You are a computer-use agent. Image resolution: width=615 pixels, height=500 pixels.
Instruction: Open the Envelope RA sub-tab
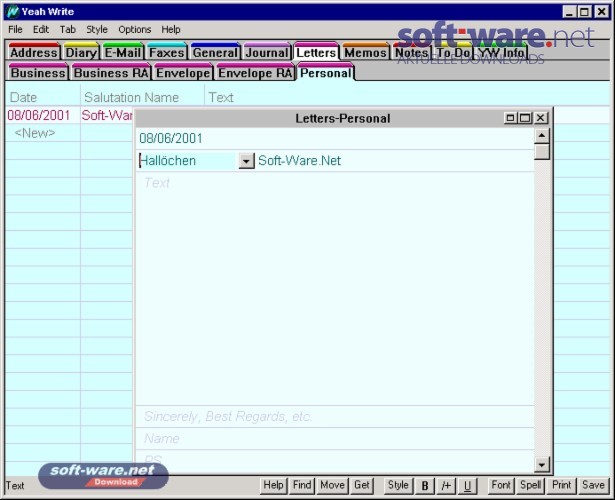(255, 73)
